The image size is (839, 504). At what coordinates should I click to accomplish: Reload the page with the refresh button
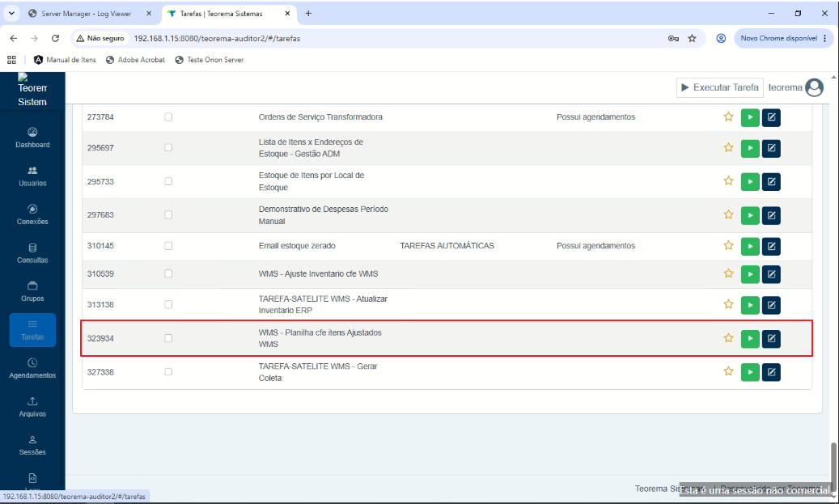click(x=55, y=39)
